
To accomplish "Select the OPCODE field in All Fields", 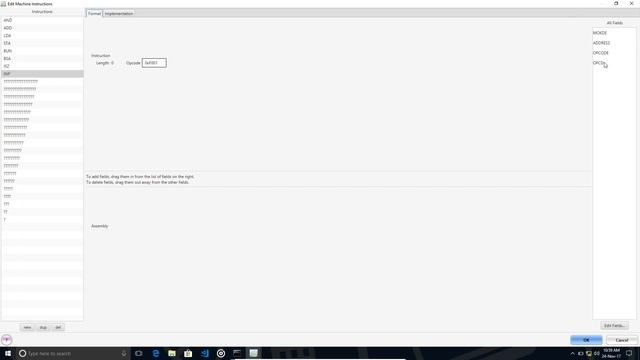I will click(601, 53).
